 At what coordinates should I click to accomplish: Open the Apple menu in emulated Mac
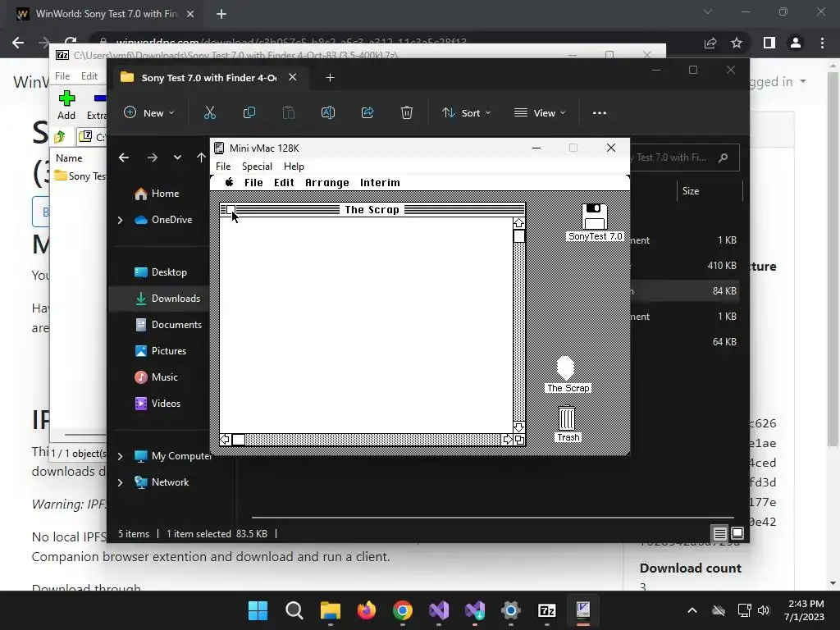pyautogui.click(x=230, y=182)
